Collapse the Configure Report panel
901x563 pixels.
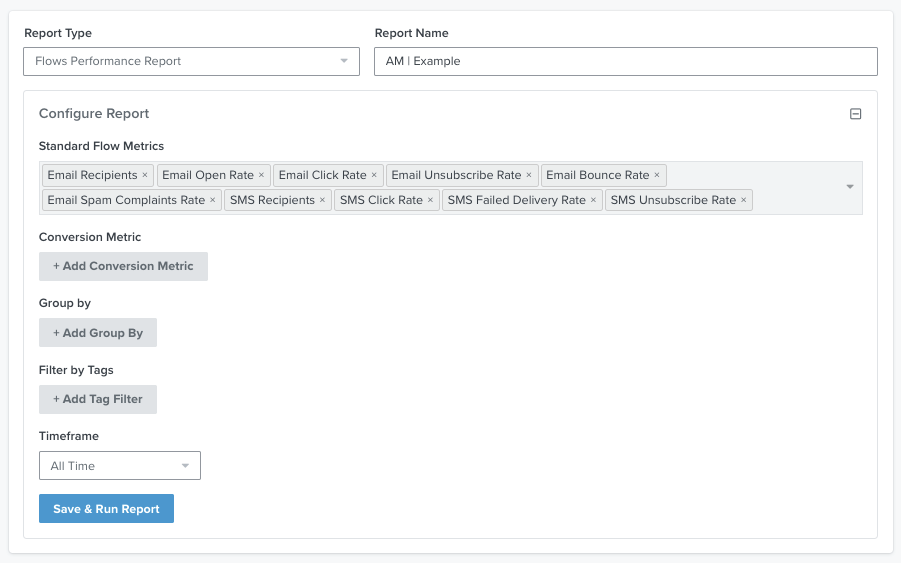[855, 114]
